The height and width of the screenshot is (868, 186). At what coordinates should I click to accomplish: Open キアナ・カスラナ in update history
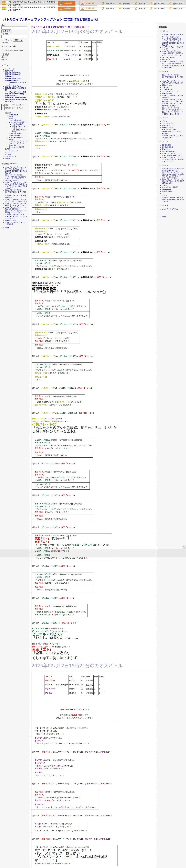click(168, 125)
